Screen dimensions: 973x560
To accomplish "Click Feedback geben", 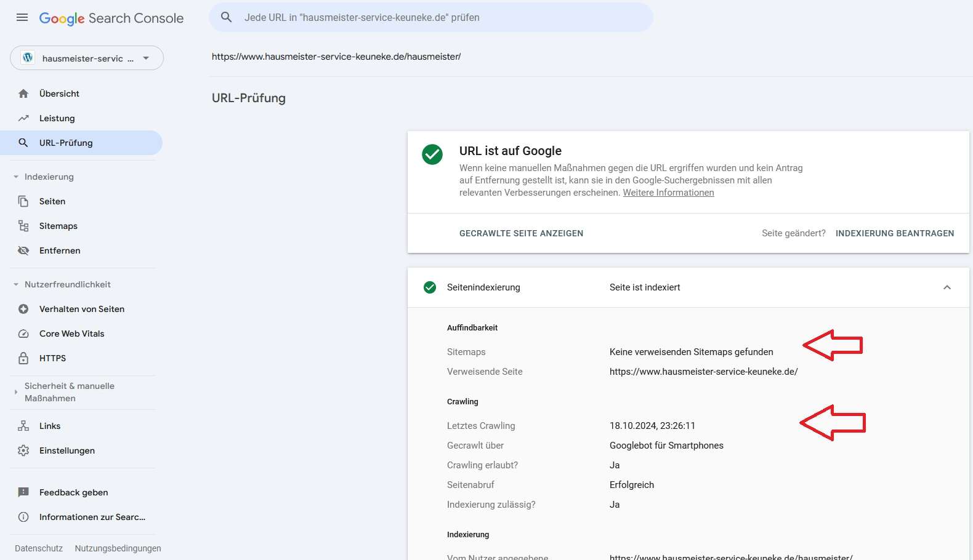I will (81, 492).
